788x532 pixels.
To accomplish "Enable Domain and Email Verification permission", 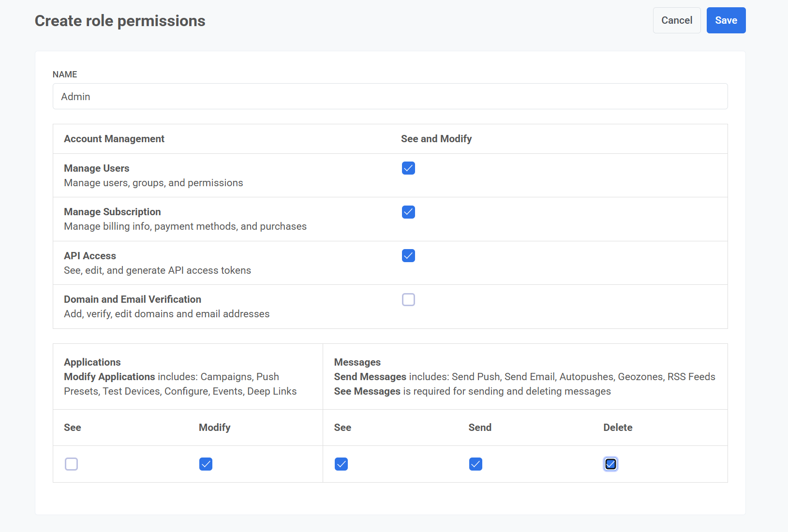I will (x=408, y=299).
